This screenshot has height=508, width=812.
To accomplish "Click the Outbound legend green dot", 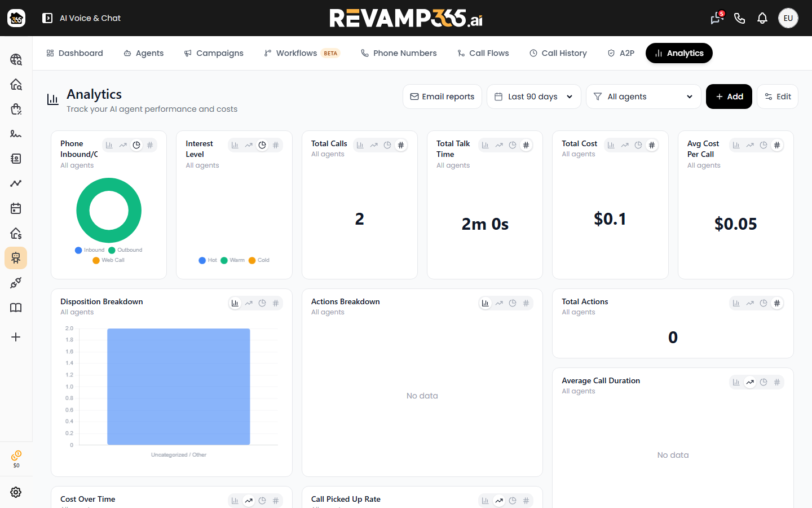I will click(112, 250).
